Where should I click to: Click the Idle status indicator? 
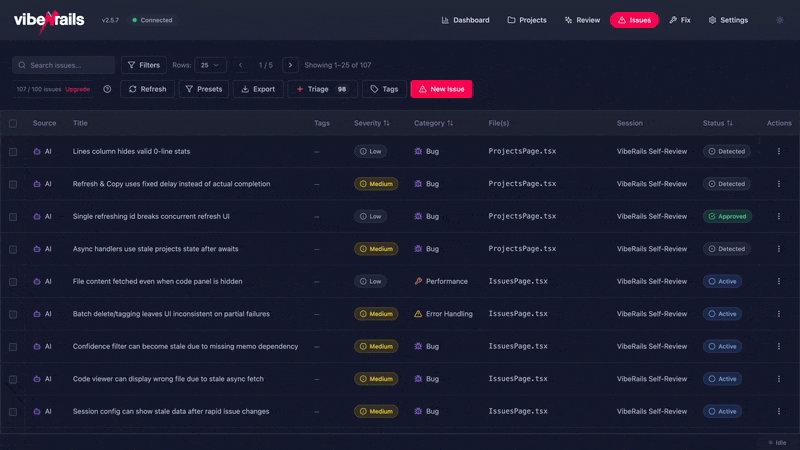coord(778,442)
